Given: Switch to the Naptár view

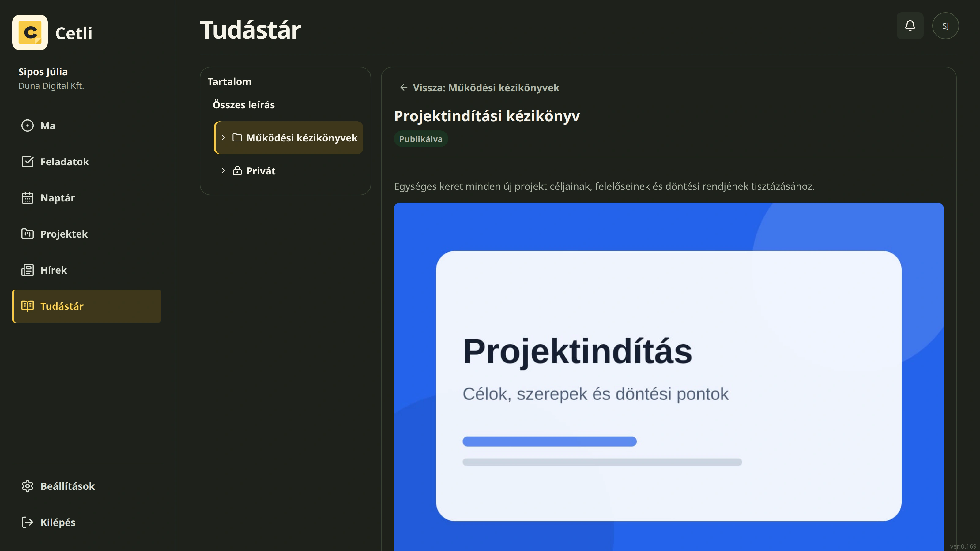Looking at the screenshot, I should pyautogui.click(x=87, y=198).
